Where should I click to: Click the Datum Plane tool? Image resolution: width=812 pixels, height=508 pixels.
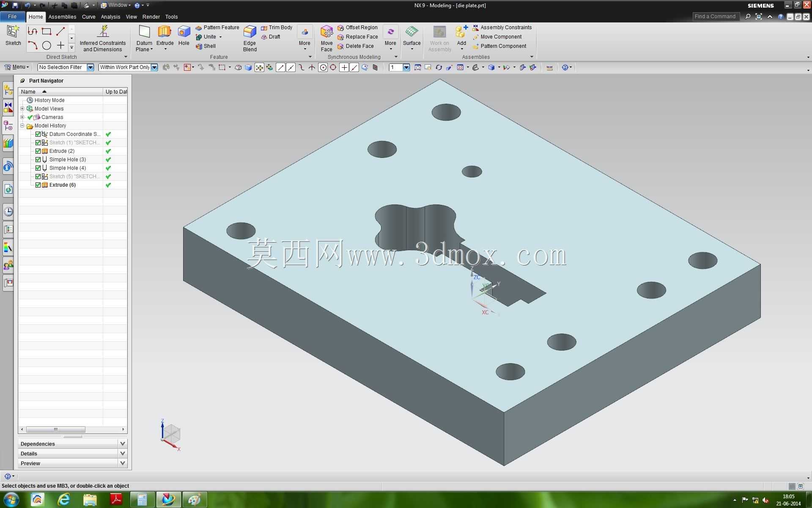pyautogui.click(x=144, y=39)
